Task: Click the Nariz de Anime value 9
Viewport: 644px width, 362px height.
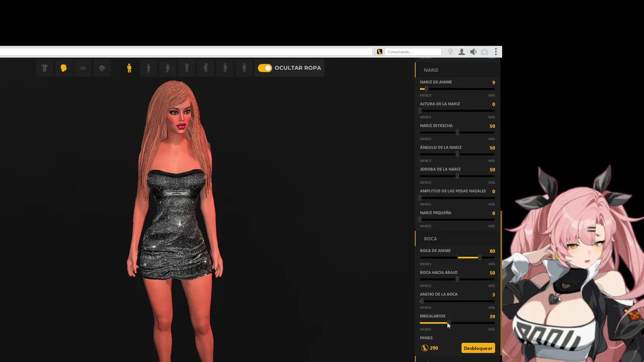Action: point(494,82)
